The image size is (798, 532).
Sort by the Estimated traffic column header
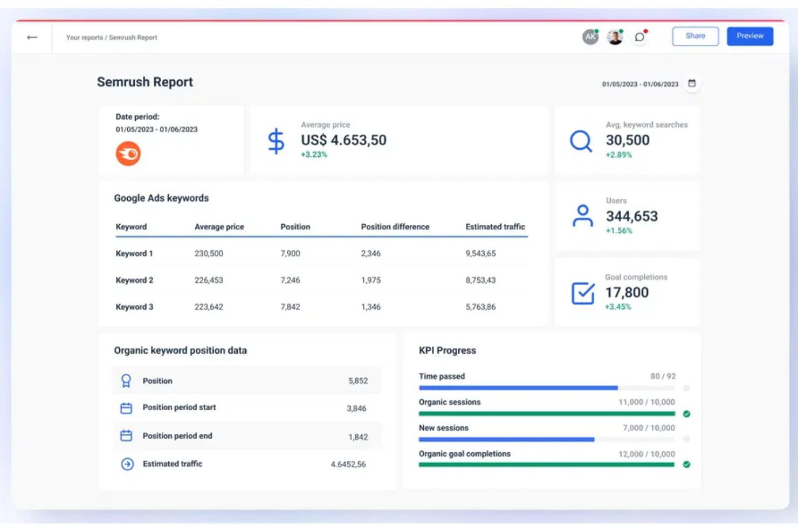coord(496,227)
